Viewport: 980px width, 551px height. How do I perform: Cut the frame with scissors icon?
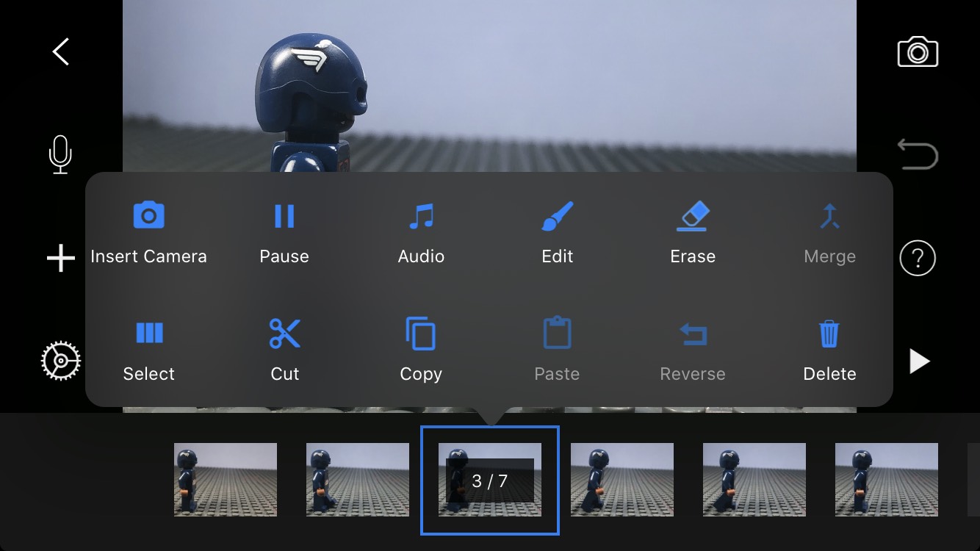click(x=284, y=351)
